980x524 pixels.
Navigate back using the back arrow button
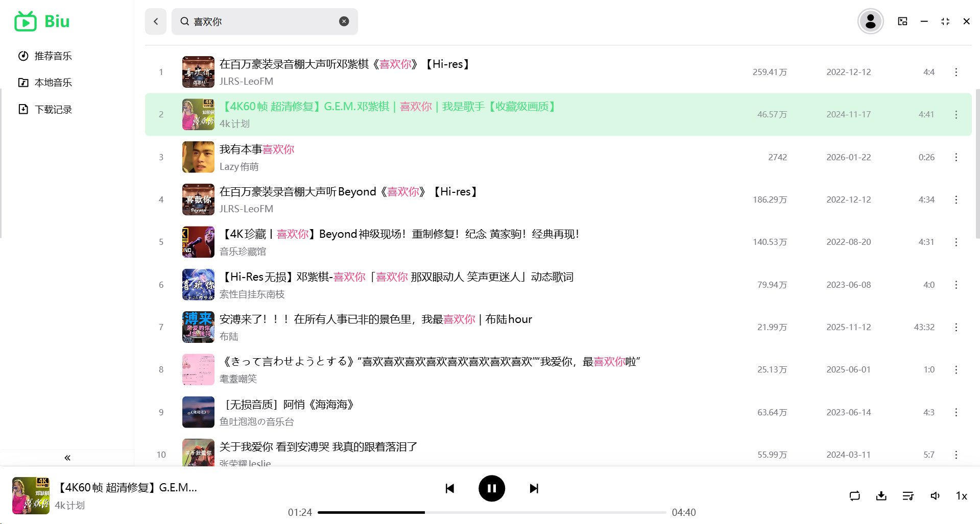155,21
